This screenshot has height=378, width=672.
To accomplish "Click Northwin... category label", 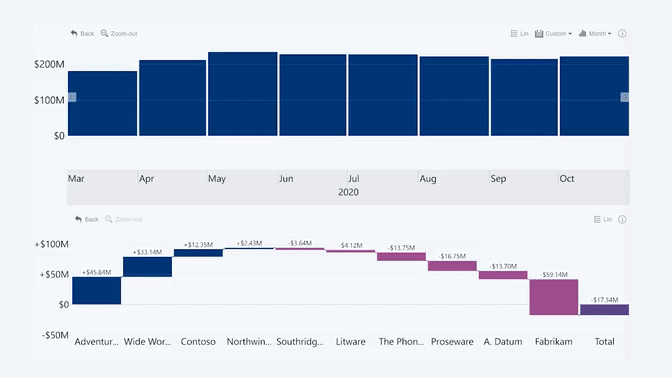I will (x=249, y=342).
